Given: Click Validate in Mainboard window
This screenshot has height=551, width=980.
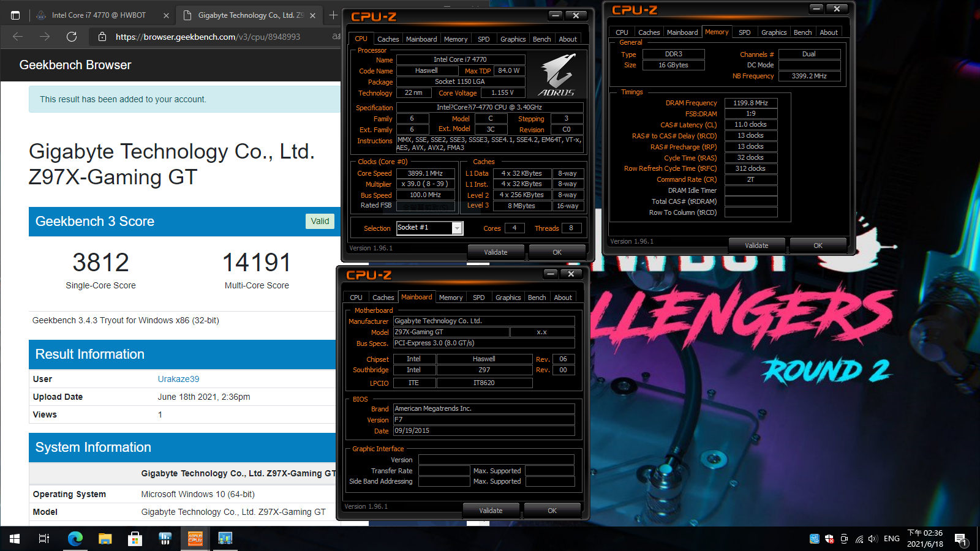Looking at the screenshot, I should coord(491,511).
